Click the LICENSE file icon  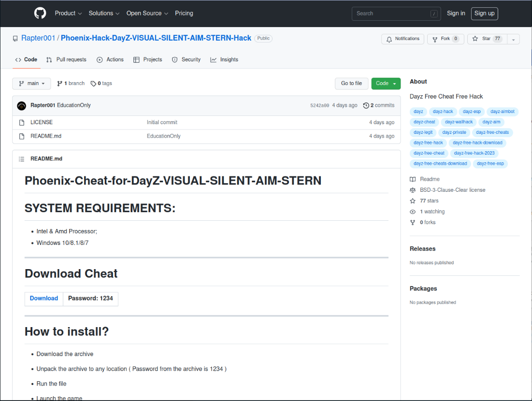point(22,122)
